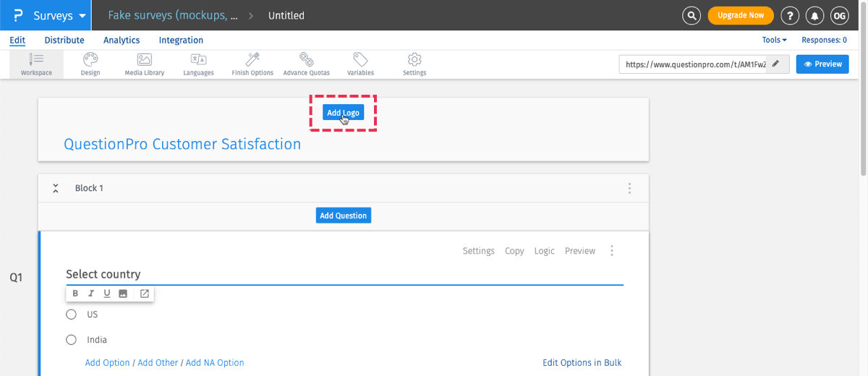This screenshot has height=376, width=868.
Task: Select the US radio option
Action: pyautogui.click(x=71, y=315)
